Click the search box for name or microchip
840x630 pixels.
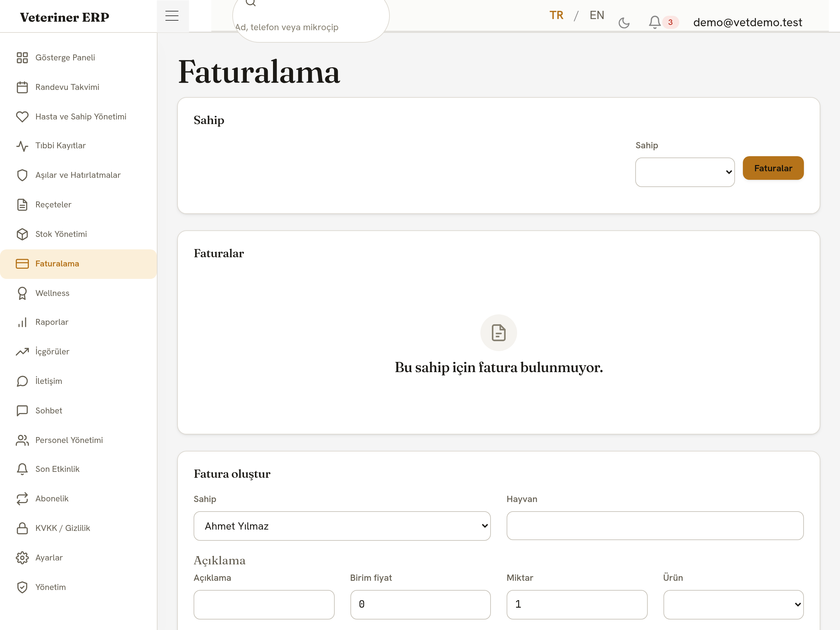311,21
